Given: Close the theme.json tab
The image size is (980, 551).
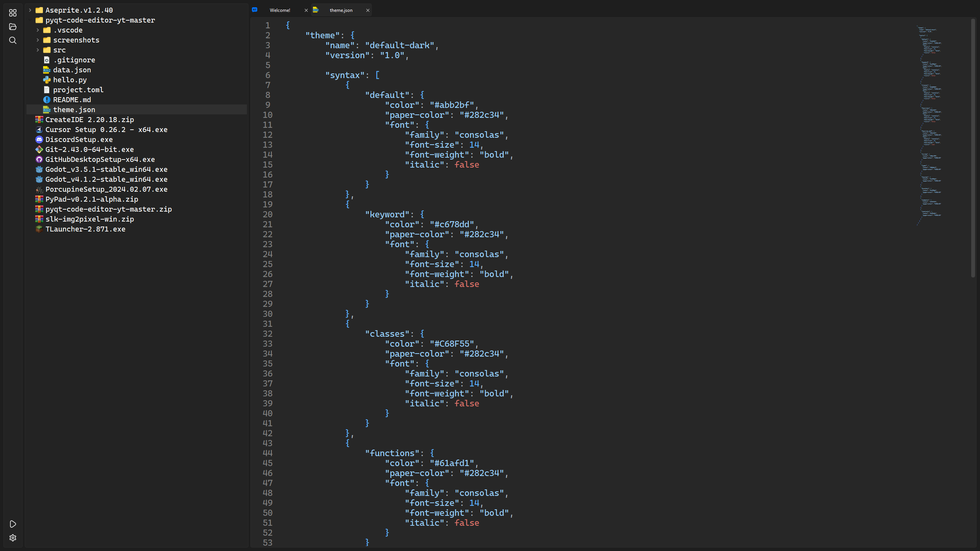Looking at the screenshot, I should point(367,10).
